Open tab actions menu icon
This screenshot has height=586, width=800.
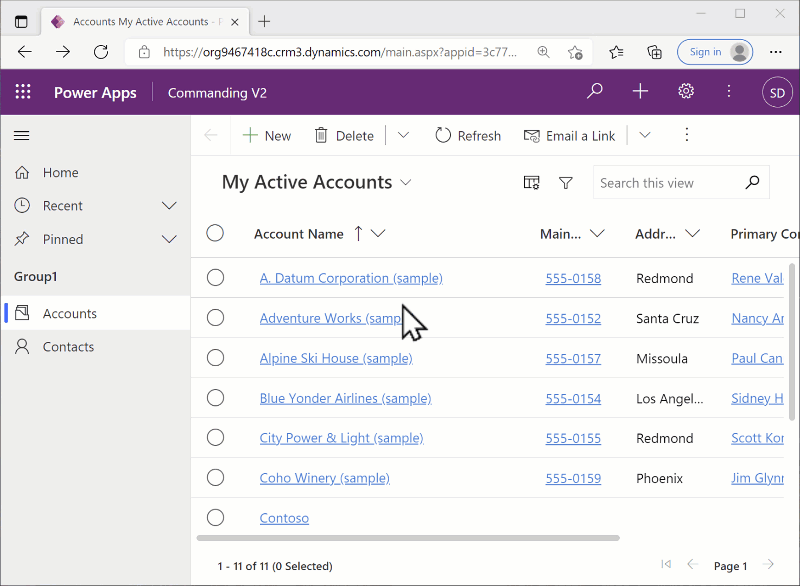[21, 21]
